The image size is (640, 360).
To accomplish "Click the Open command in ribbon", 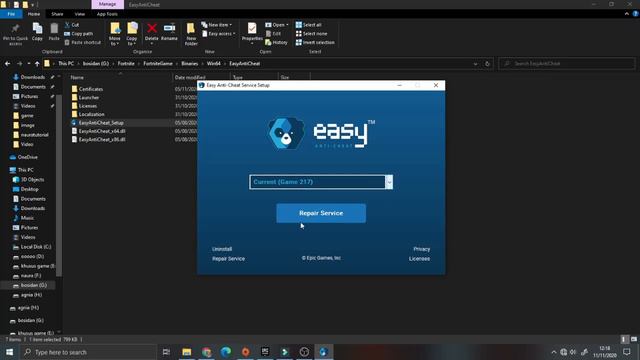I will point(277,25).
